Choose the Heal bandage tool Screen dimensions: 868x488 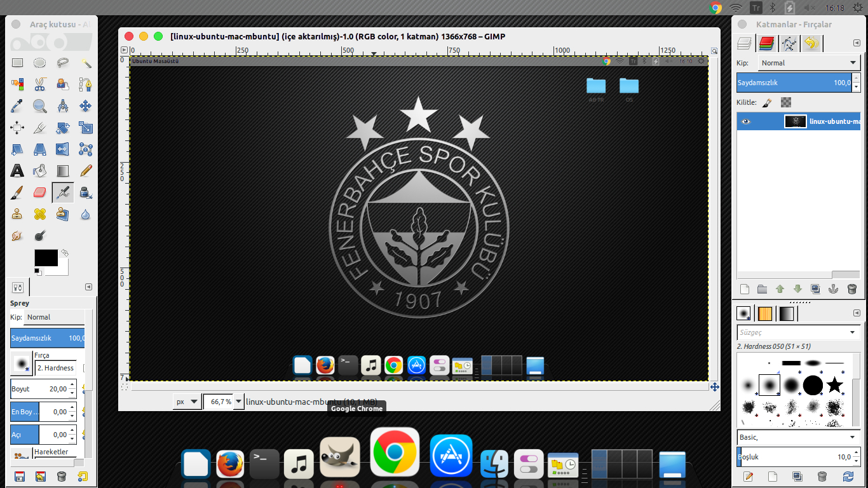40,213
